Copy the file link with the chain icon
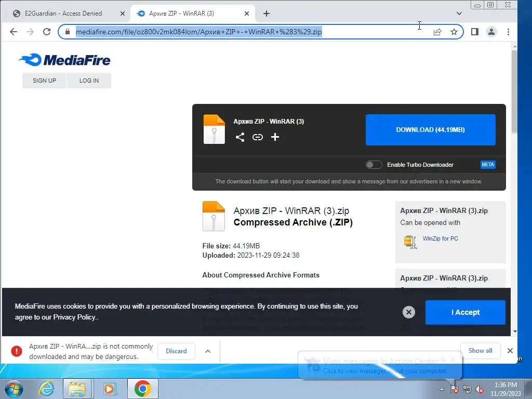 click(258, 137)
